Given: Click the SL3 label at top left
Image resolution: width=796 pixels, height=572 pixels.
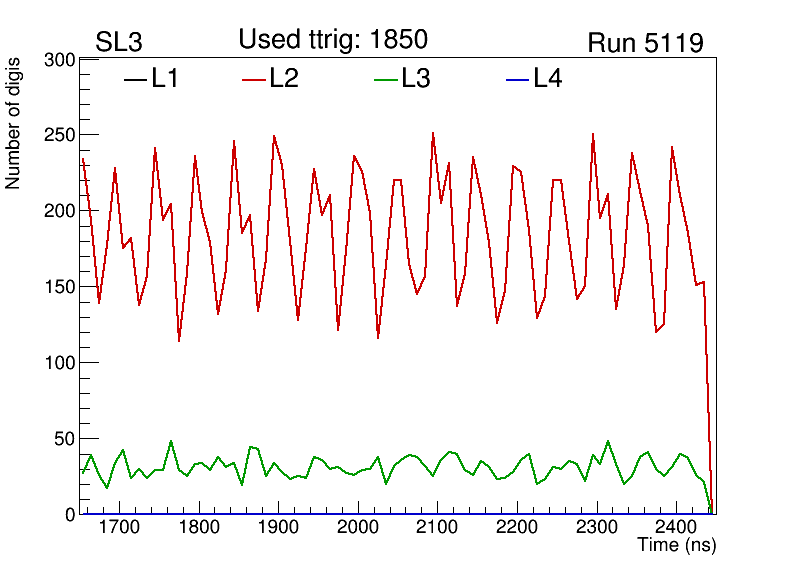Looking at the screenshot, I should click(120, 43).
